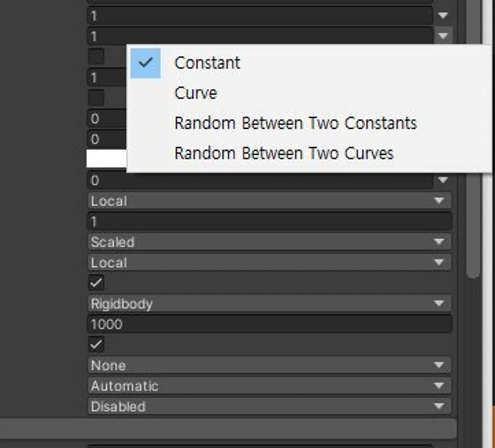The height and width of the screenshot is (448, 495).
Task: Click the dropdown arrow beside the top "1" field
Action: [x=443, y=16]
